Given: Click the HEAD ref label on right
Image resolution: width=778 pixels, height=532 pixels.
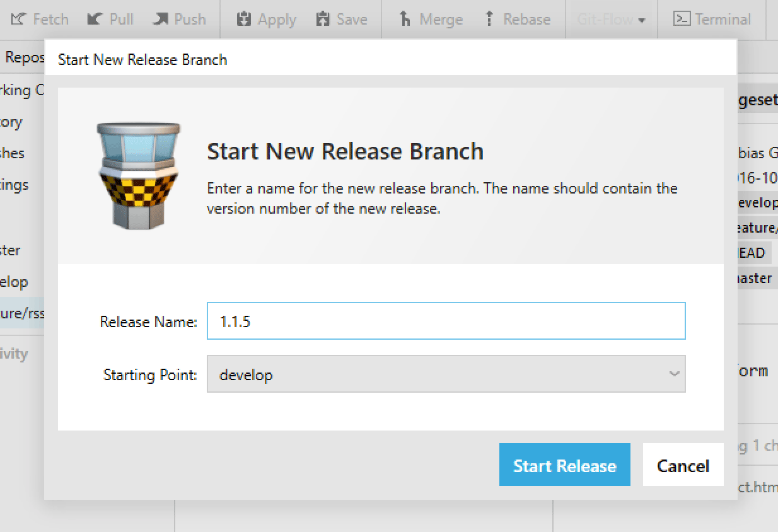Looking at the screenshot, I should [x=752, y=253].
